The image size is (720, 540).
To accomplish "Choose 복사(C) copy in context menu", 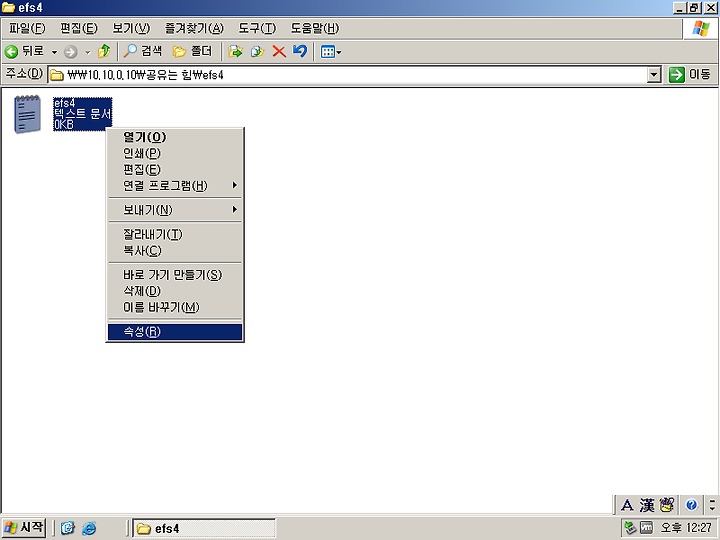I will (175, 251).
